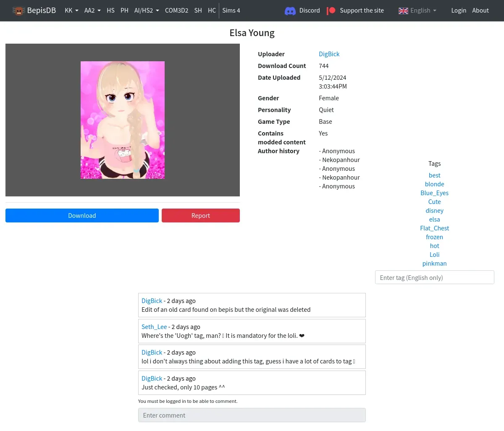The height and width of the screenshot is (431, 504).
Task: Open the About page
Action: pyautogui.click(x=480, y=10)
